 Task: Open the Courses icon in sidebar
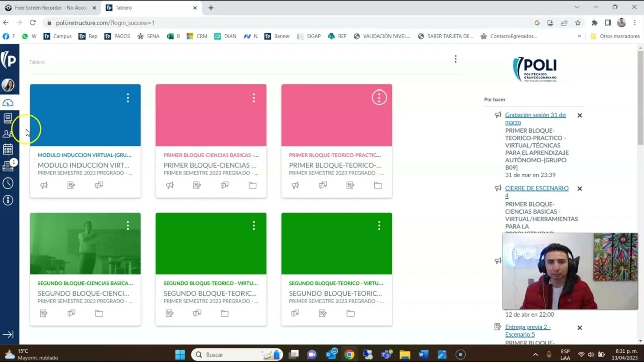[x=8, y=119]
